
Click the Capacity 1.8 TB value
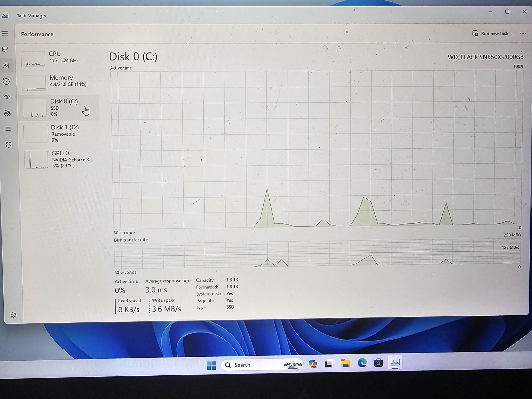click(232, 280)
